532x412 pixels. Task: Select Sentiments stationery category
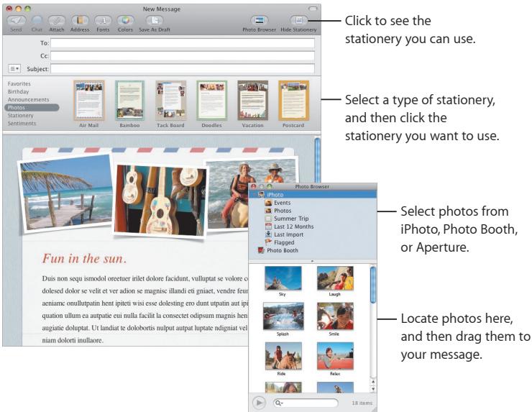coord(22,123)
